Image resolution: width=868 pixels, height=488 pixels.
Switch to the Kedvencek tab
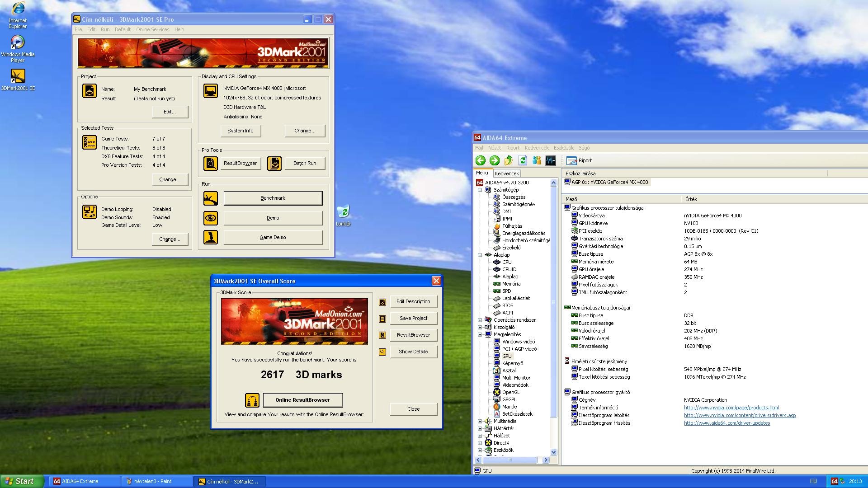(506, 174)
